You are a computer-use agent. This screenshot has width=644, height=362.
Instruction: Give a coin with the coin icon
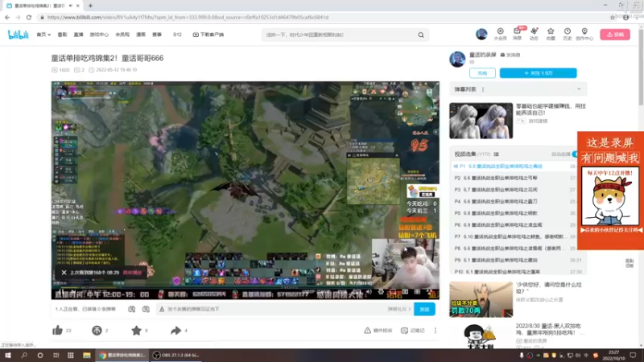[97, 331]
